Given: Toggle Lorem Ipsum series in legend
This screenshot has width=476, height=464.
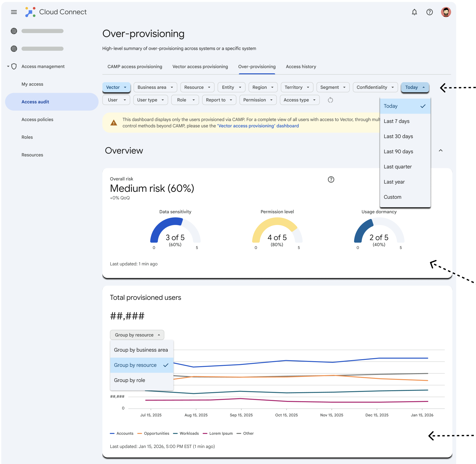Looking at the screenshot, I should point(218,433).
